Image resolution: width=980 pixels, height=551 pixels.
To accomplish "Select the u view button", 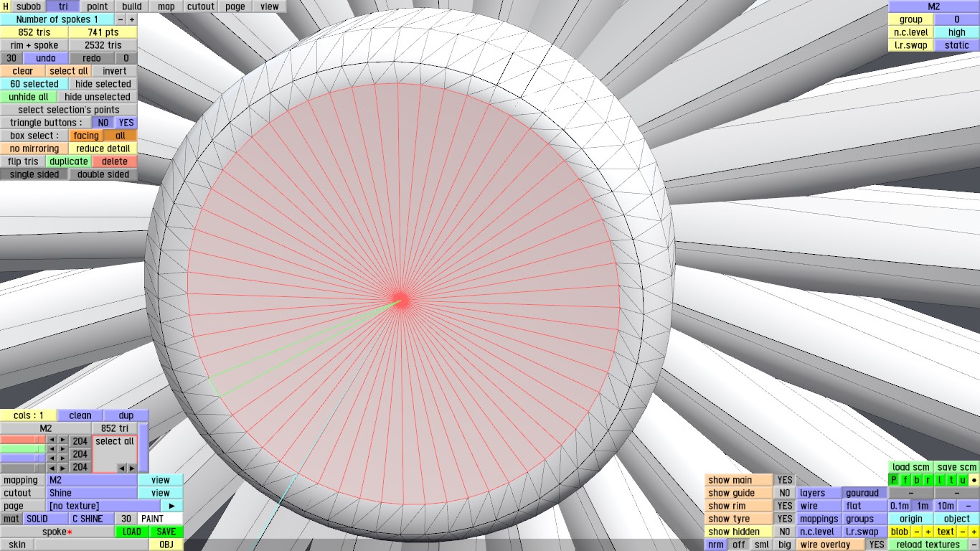I will (963, 480).
